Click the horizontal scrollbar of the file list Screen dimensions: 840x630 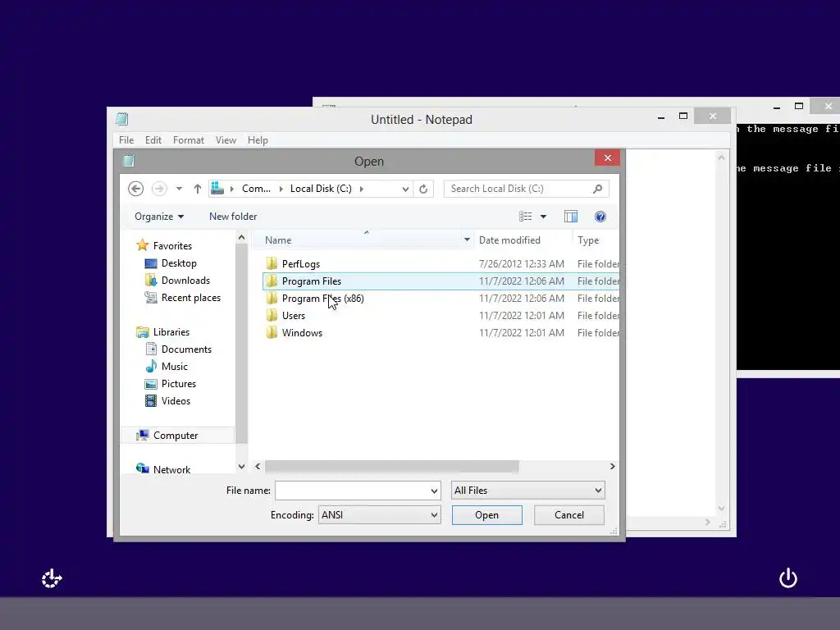[x=391, y=467]
